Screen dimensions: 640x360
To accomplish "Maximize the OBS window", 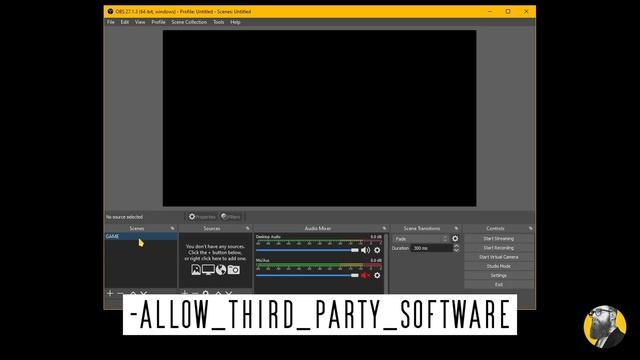I will pyautogui.click(x=508, y=11).
